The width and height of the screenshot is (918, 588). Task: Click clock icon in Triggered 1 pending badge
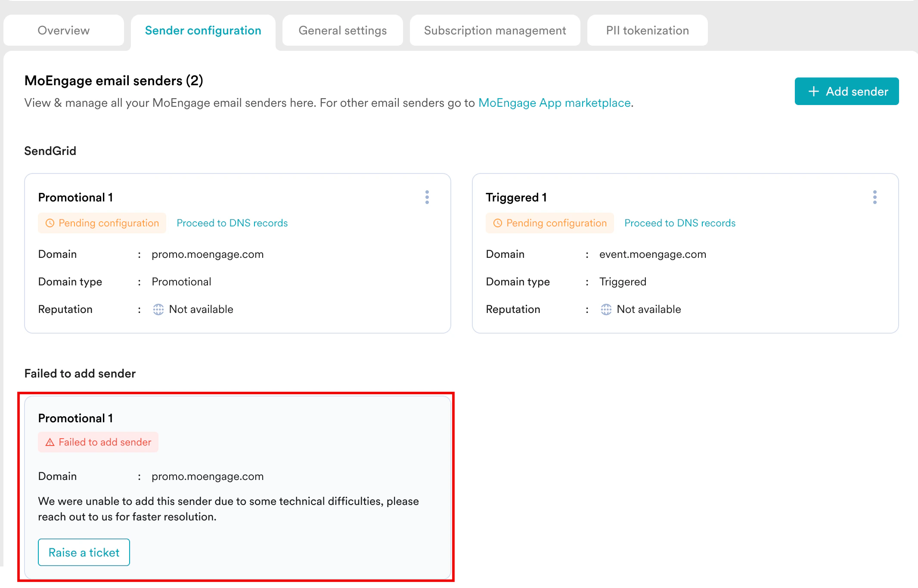(x=498, y=223)
